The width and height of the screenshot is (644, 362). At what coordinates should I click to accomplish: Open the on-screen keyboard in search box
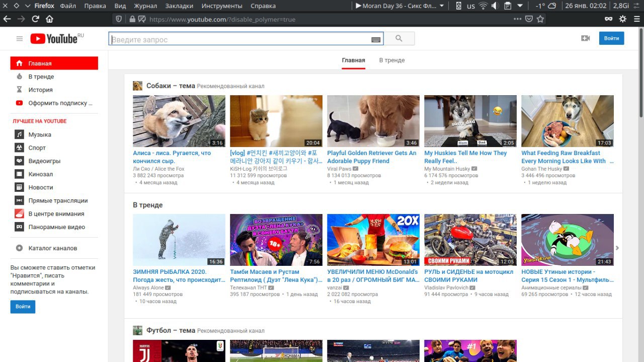coord(376,39)
